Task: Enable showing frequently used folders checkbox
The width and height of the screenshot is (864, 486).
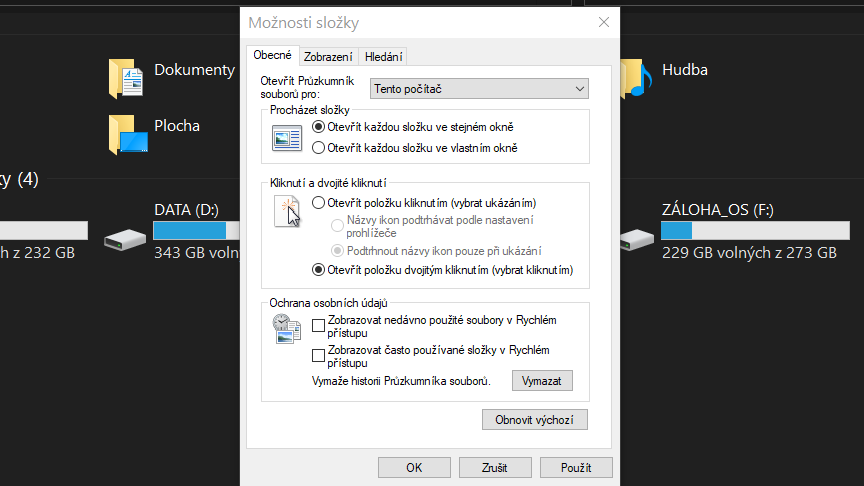Action: coord(319,355)
